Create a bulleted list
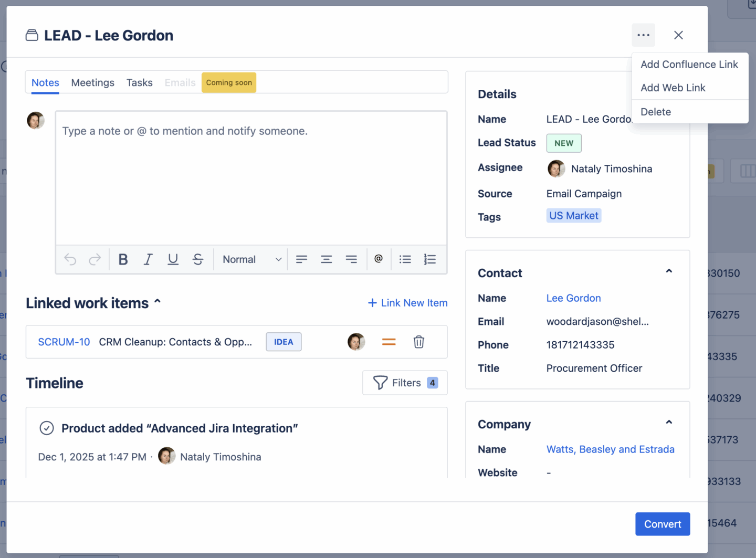Screen dimensions: 756x558 pos(405,259)
